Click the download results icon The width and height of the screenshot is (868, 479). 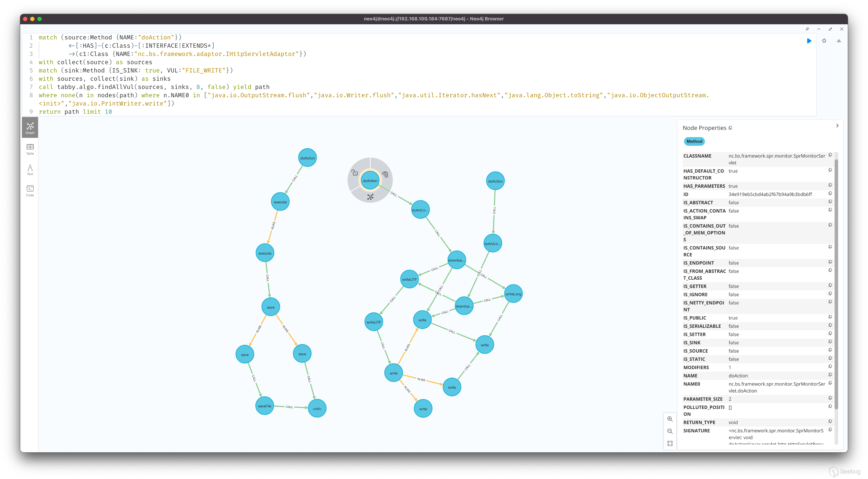point(839,41)
